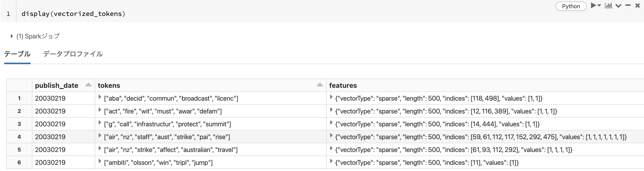Sort by the publish_date column arrow
The width and height of the screenshot is (644, 171).
coord(88,85)
